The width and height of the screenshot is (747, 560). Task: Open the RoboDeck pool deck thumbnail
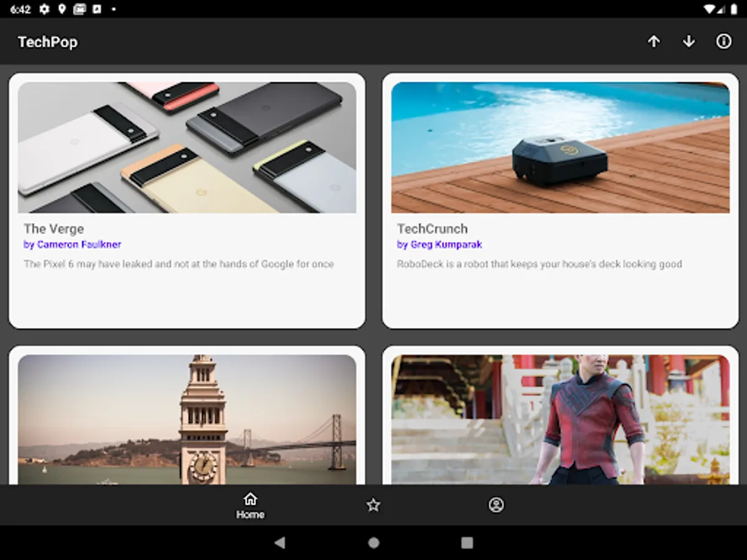pos(560,147)
